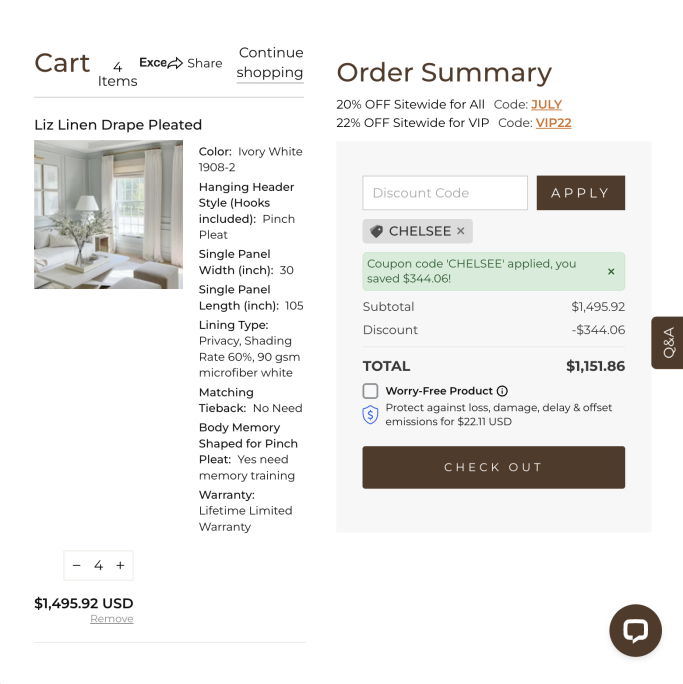The image size is (683, 684).
Task: Click the APPLY discount button
Action: (x=581, y=193)
